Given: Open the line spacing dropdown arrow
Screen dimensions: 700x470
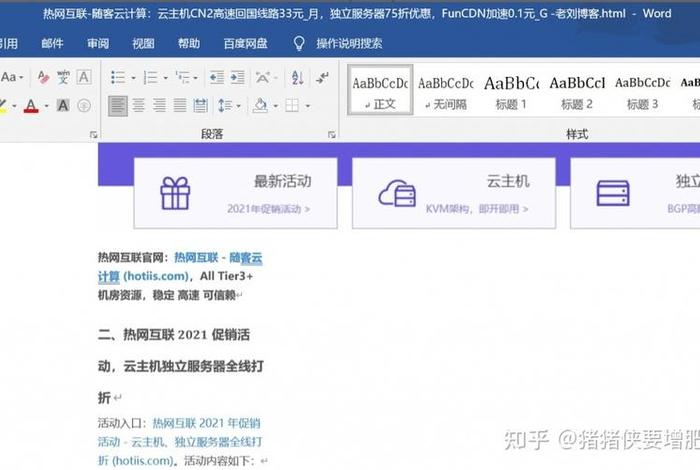Looking at the screenshot, I should click(238, 106).
